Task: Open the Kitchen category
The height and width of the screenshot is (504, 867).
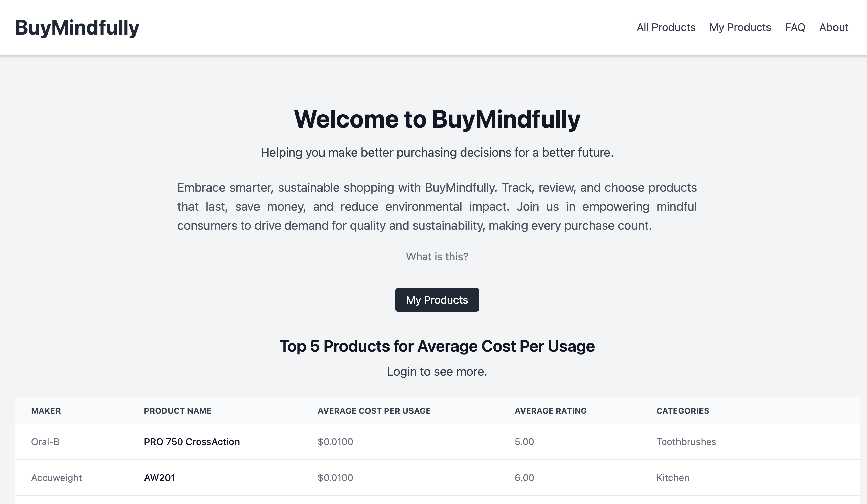Action: [x=673, y=478]
